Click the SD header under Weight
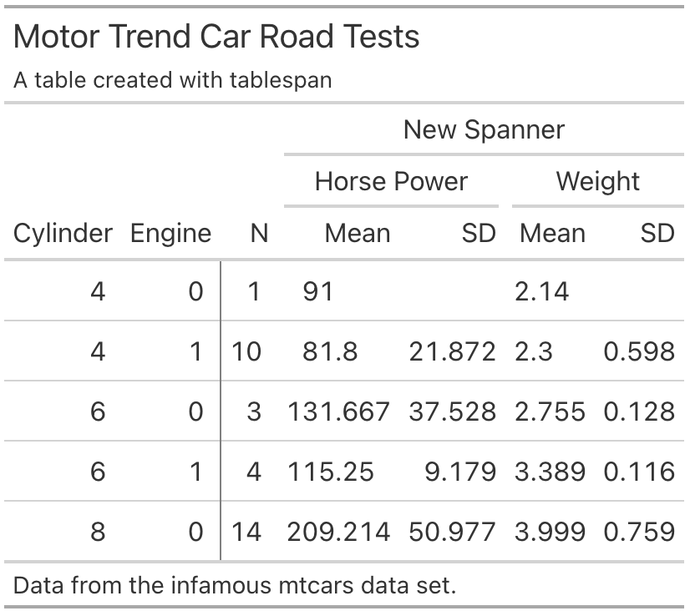 click(x=657, y=233)
